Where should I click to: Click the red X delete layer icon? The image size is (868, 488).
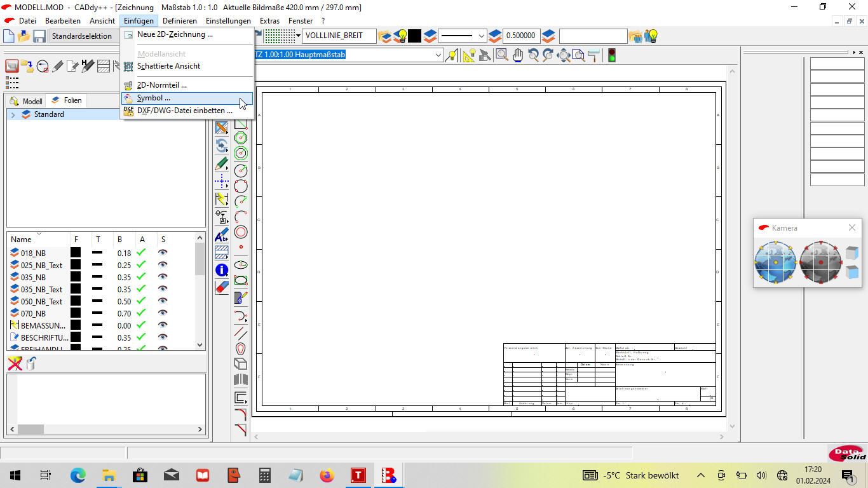[x=15, y=363]
